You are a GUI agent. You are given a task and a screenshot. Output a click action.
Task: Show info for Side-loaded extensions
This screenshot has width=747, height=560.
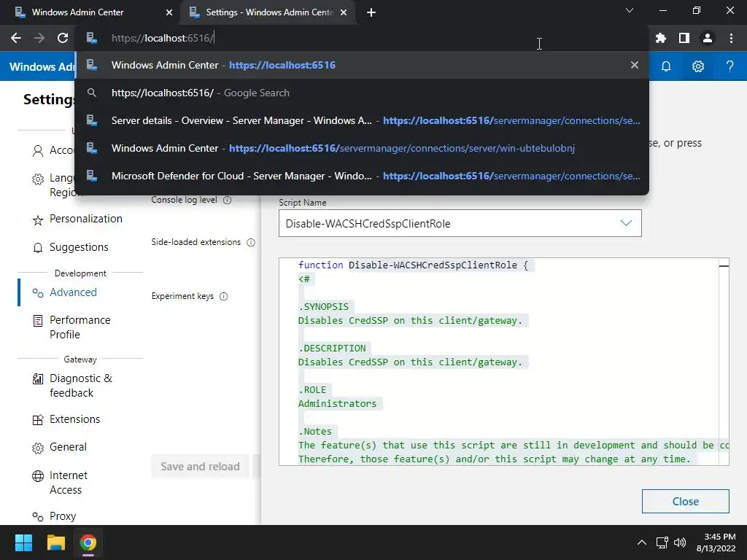pyautogui.click(x=251, y=242)
